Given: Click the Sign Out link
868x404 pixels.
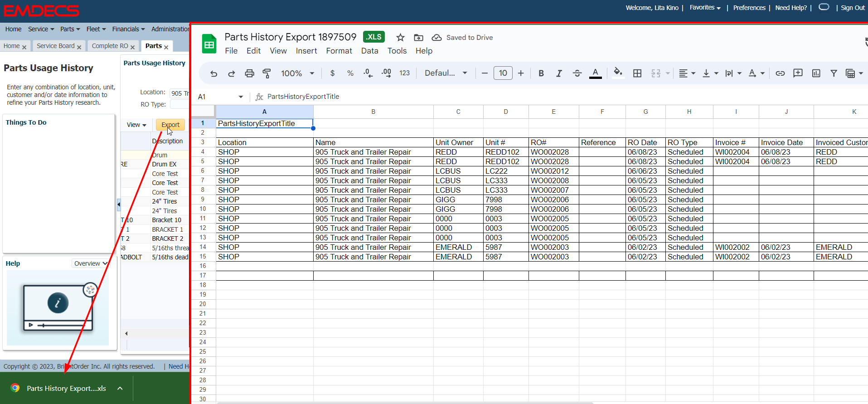Looking at the screenshot, I should pyautogui.click(x=853, y=8).
